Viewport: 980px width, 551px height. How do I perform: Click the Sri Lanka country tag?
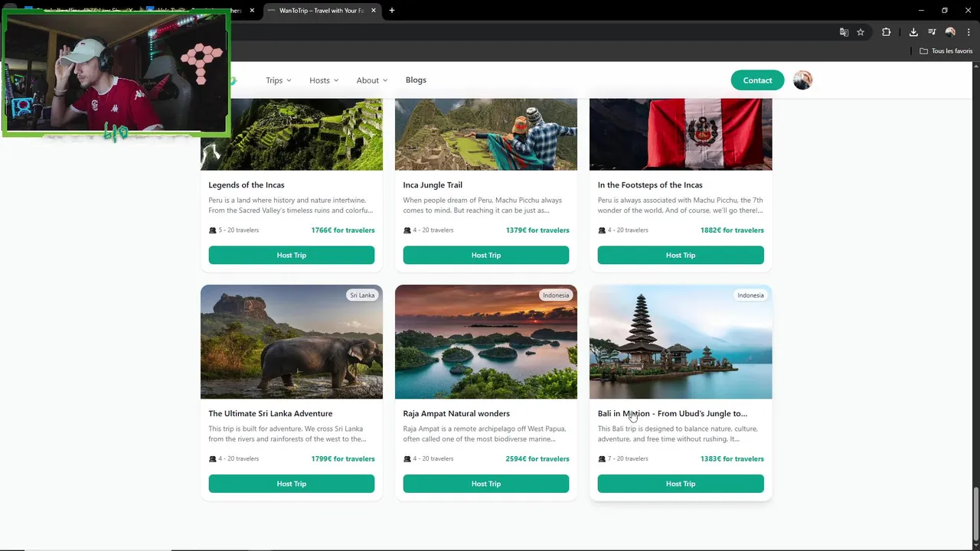point(362,295)
